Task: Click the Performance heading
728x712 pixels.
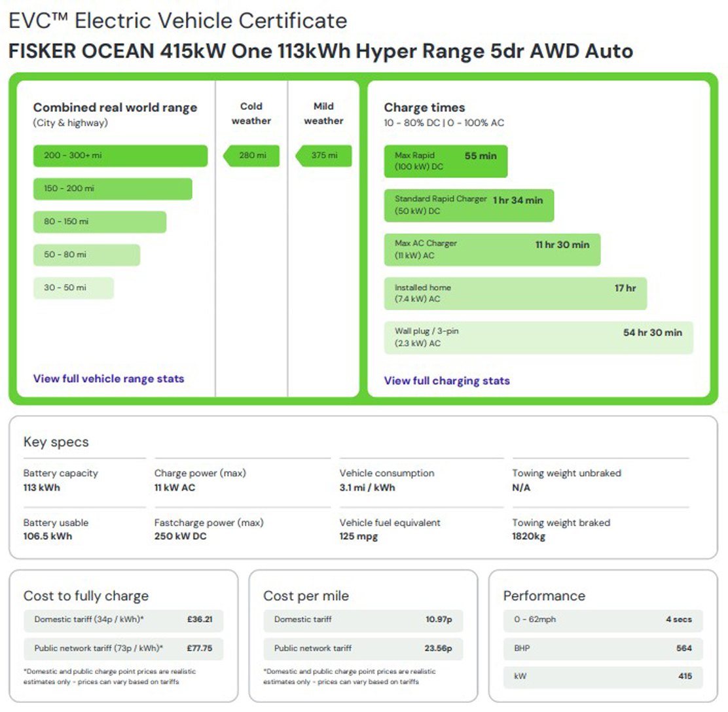Action: 544,596
